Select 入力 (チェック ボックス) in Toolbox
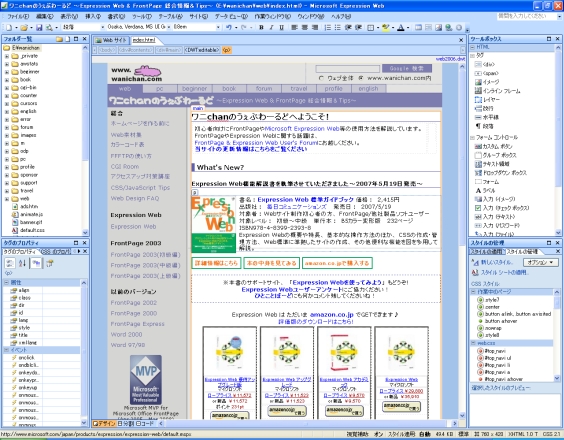This screenshot has width=564, height=440. coord(502,208)
